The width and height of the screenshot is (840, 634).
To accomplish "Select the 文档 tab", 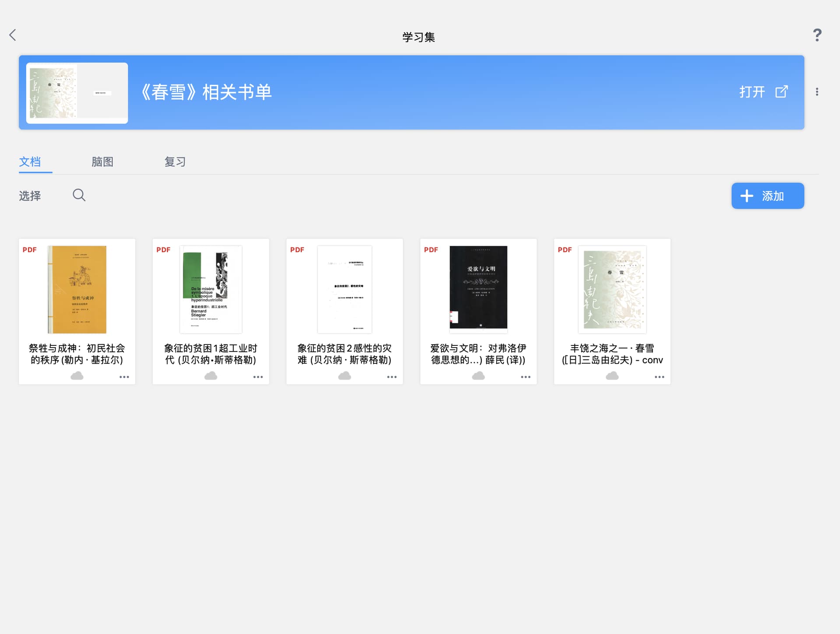I will (x=30, y=162).
